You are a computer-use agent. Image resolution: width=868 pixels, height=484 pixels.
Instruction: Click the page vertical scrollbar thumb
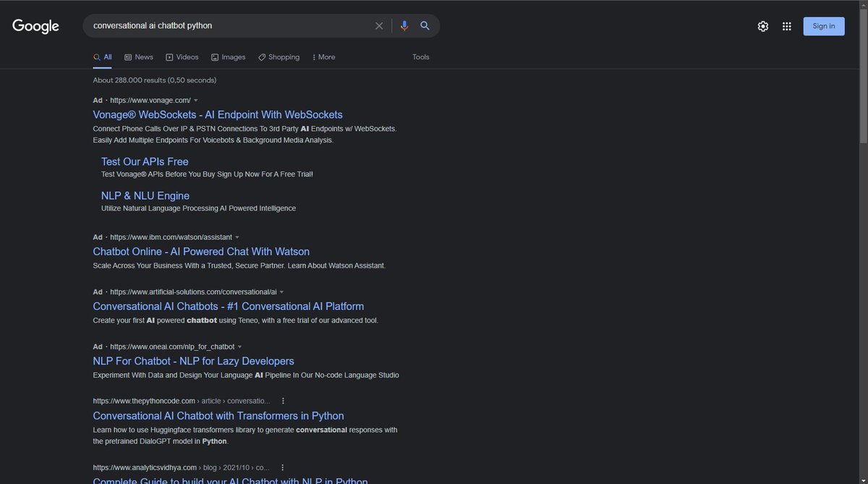pos(862,77)
